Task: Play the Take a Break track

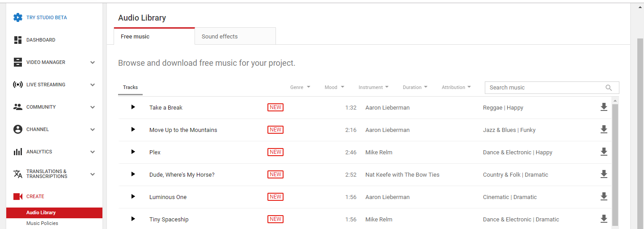Action: click(x=133, y=107)
